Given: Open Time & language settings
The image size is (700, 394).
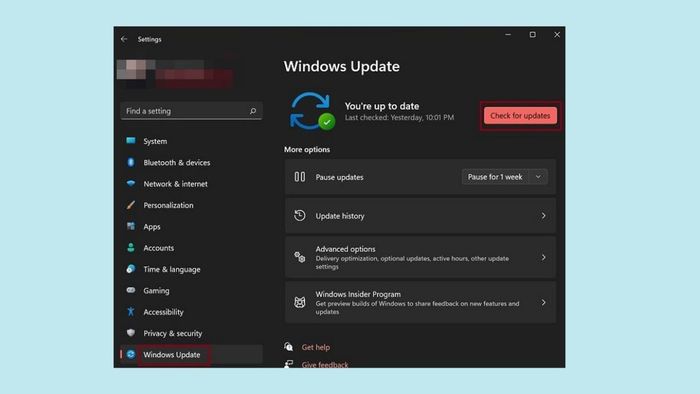Looking at the screenshot, I should tap(191, 269).
